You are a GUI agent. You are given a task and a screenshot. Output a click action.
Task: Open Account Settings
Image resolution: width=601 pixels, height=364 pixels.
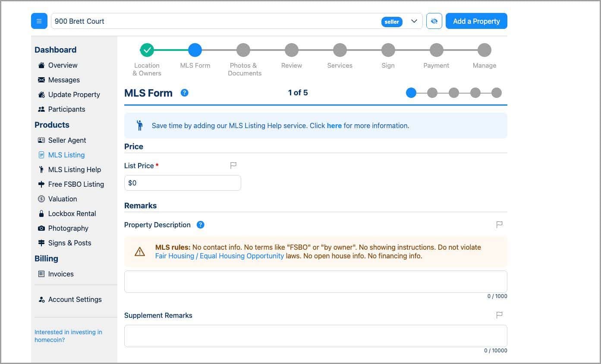tap(75, 299)
